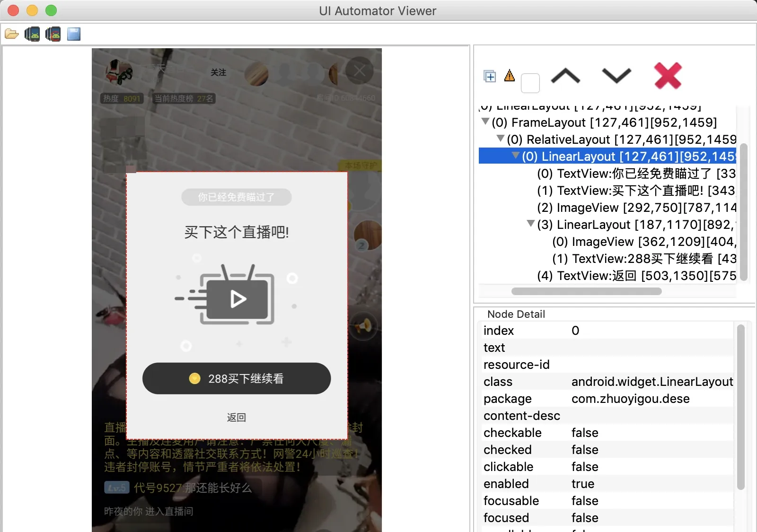
Task: Click the 买下这个直播吧! heading text
Action: 237,232
